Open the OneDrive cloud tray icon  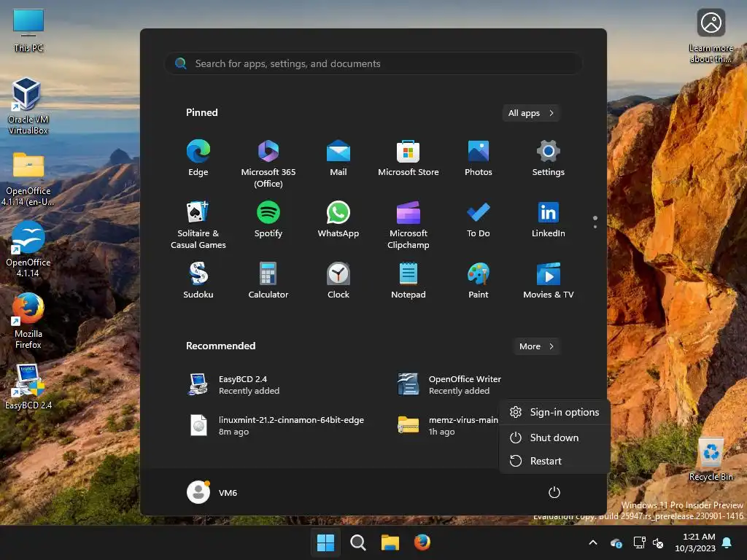tap(616, 542)
